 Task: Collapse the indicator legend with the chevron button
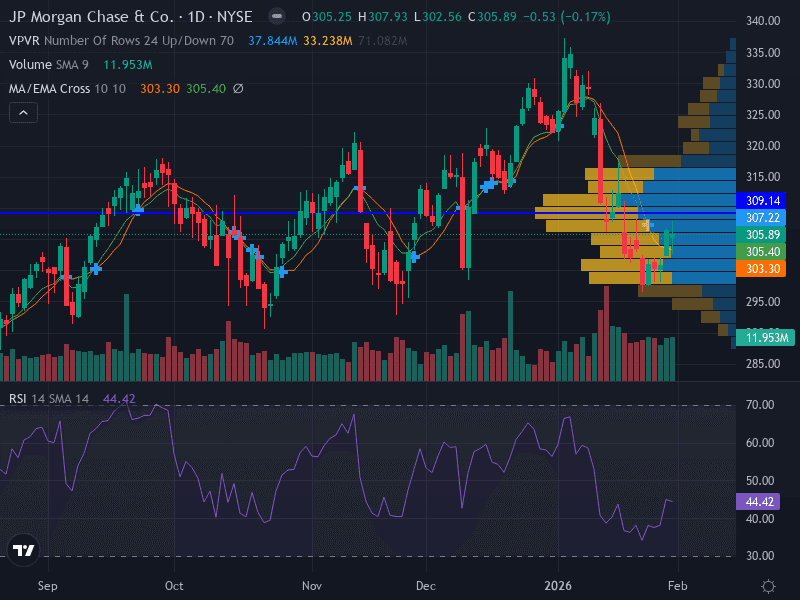click(x=23, y=113)
